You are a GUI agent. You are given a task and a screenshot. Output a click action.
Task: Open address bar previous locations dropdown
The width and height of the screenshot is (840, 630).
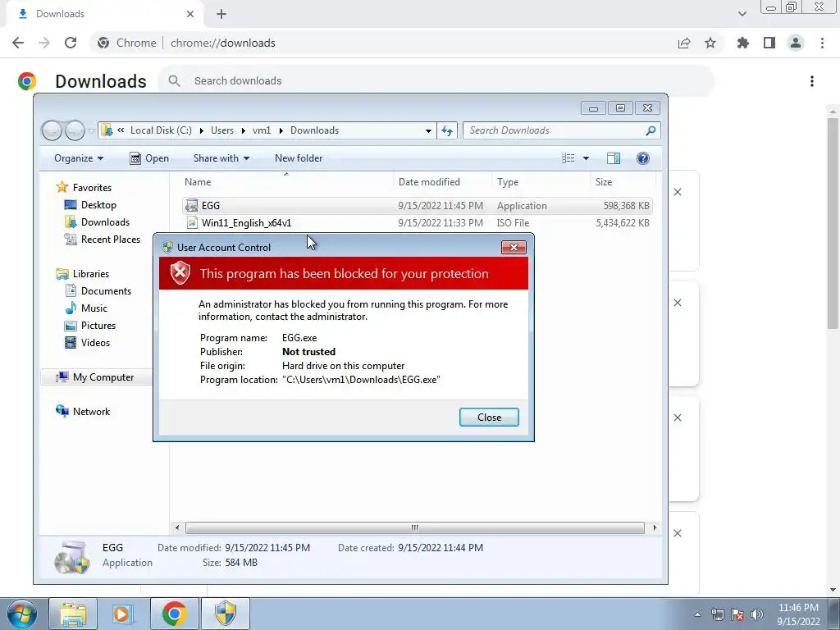tap(428, 130)
